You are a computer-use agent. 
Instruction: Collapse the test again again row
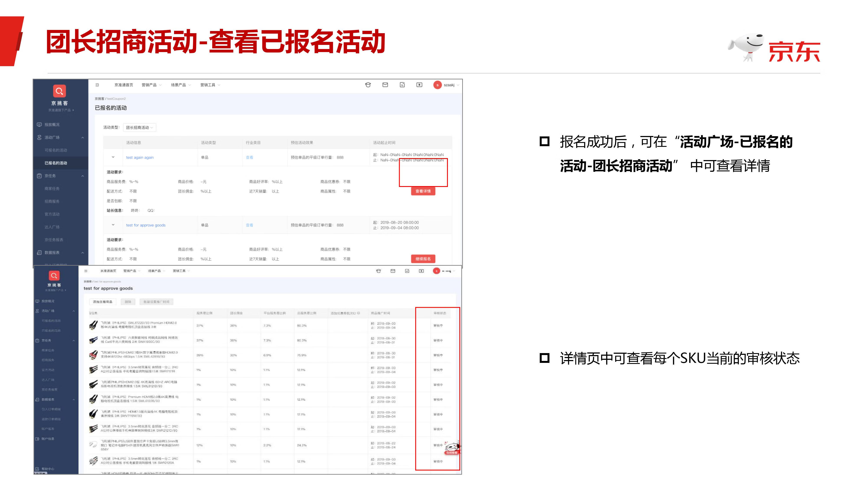click(x=113, y=157)
